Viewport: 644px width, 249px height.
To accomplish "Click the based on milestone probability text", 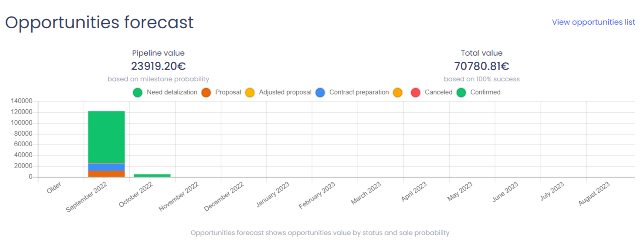I will 158,79.
